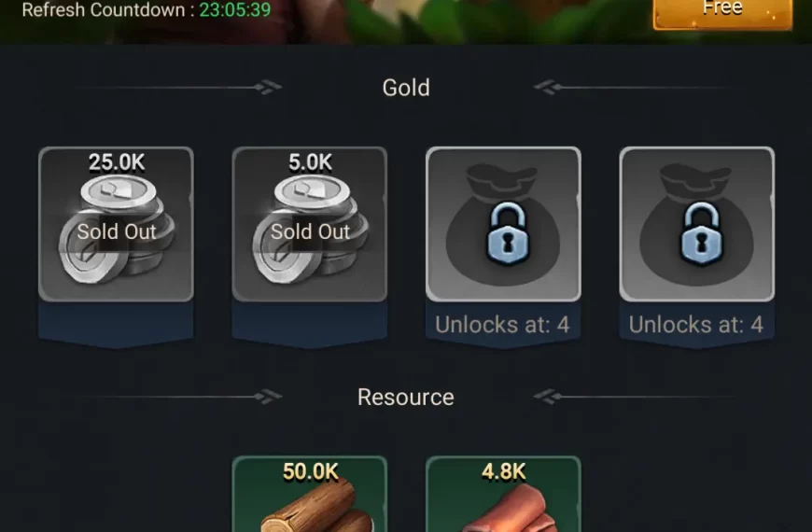Tap the Resource section header

point(405,398)
